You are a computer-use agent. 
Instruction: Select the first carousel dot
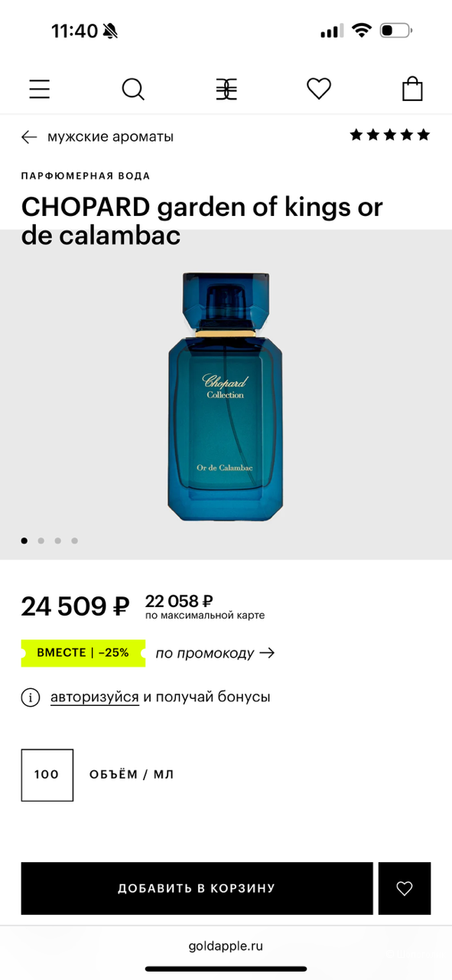[x=24, y=541]
